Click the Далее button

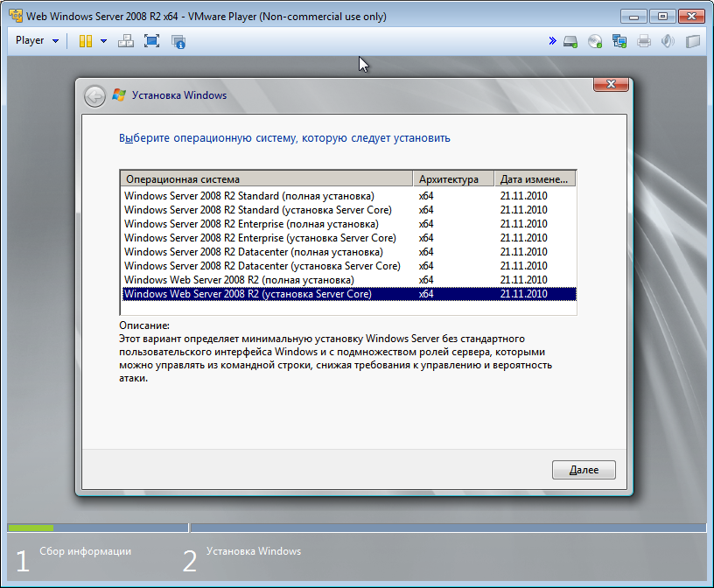click(x=584, y=470)
